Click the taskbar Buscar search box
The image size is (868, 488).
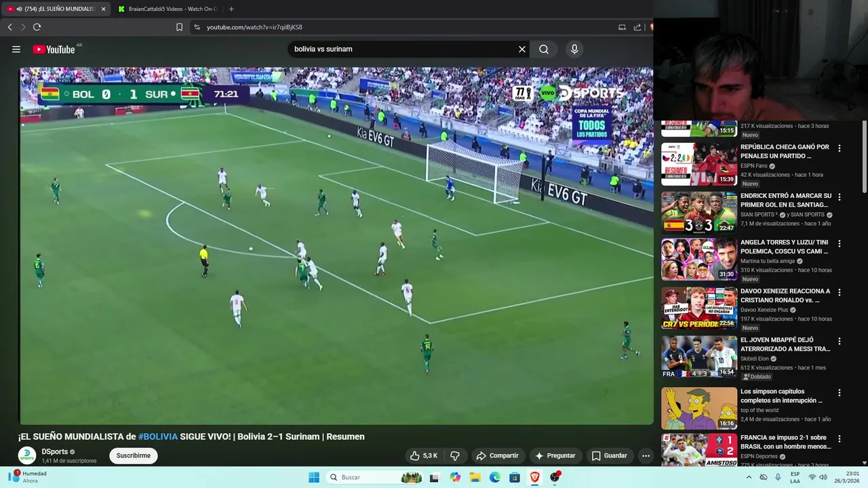[x=375, y=477]
